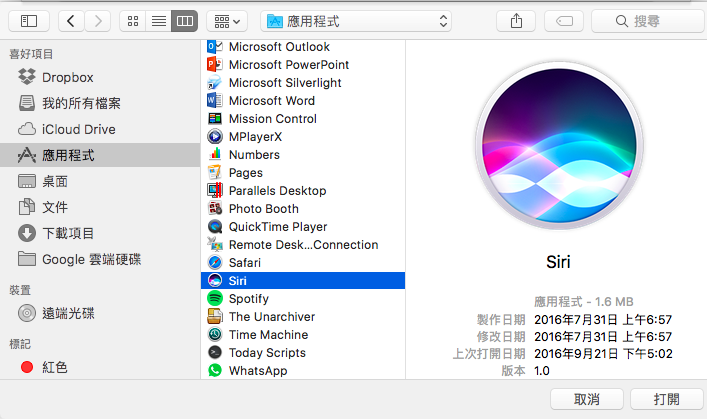The image size is (707, 419).
Task: Select Pages app
Action: click(303, 173)
